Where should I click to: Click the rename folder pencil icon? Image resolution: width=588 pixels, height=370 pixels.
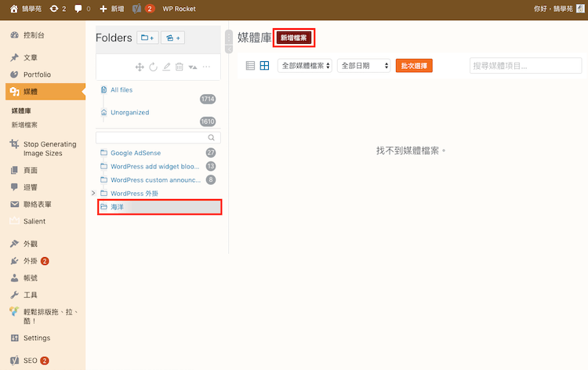[x=166, y=67]
